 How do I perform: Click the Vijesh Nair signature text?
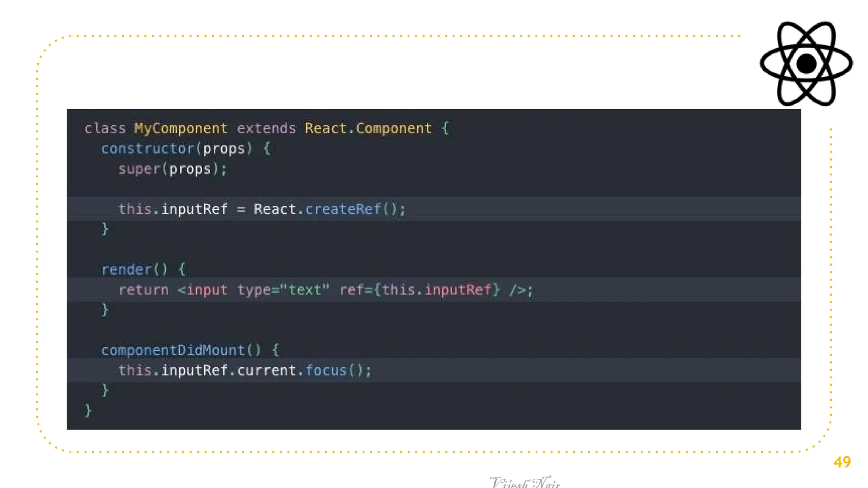(525, 482)
